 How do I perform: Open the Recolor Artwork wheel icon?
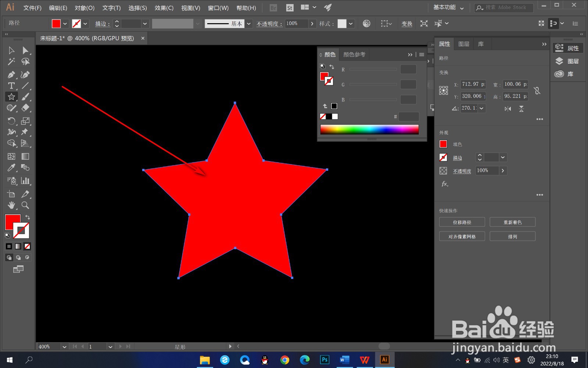(x=366, y=24)
